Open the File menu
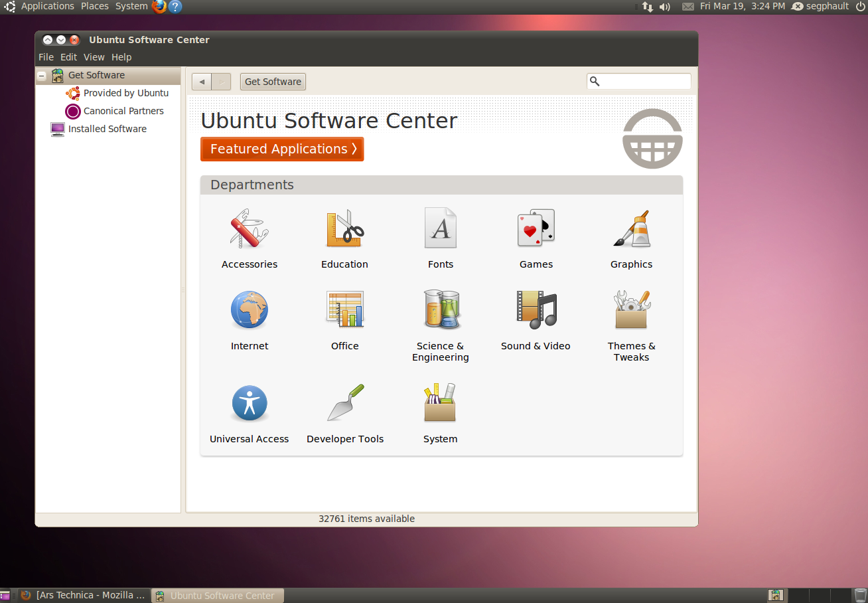Screen dimensions: 868x603 [46, 57]
